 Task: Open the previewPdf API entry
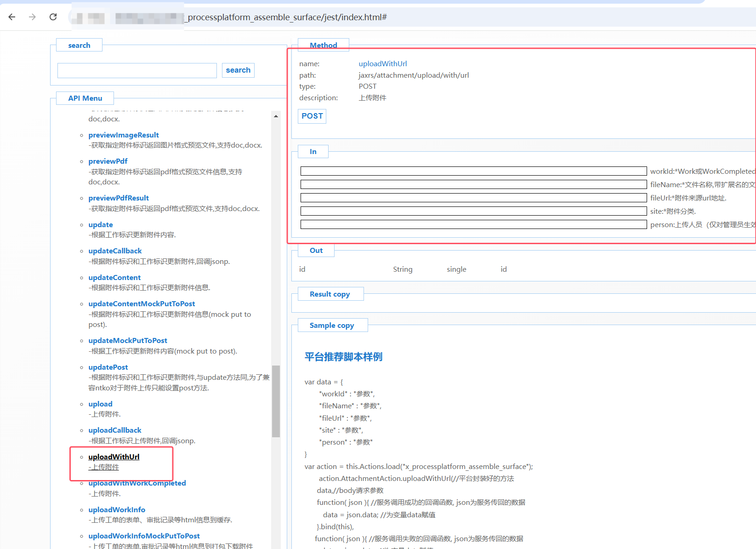108,161
